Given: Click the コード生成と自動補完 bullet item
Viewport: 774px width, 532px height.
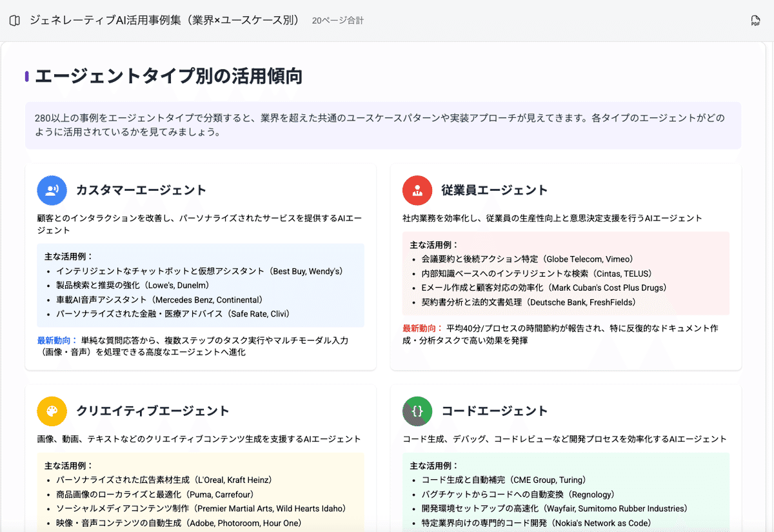Looking at the screenshot, I should (x=504, y=480).
